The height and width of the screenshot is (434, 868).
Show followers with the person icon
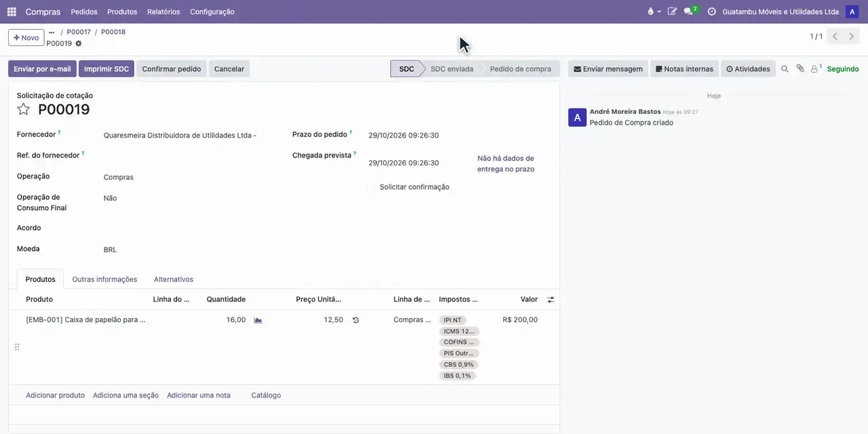816,68
